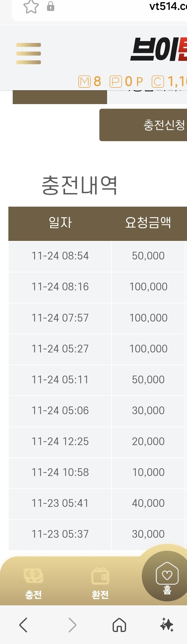Tap the sparkle AI assistant icon
Viewport: 187px width, 644px height.
coord(167,625)
